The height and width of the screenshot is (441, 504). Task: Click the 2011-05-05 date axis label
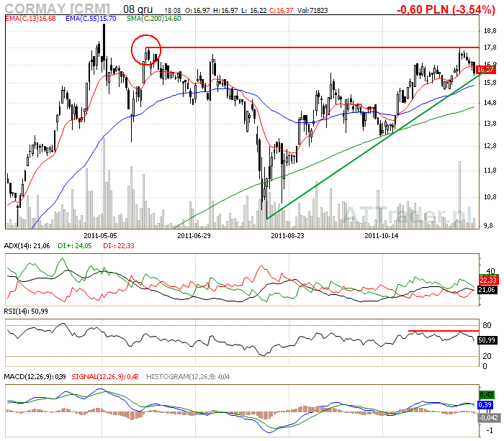click(x=100, y=236)
